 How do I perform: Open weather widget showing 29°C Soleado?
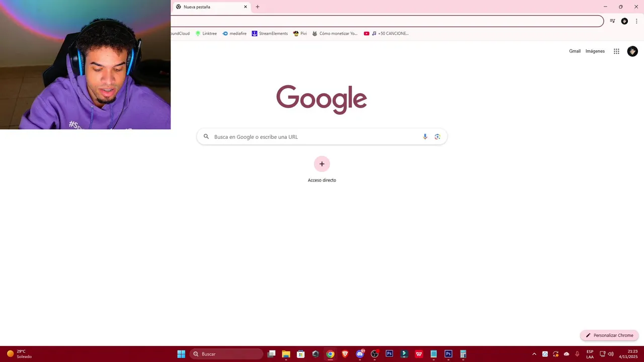pyautogui.click(x=19, y=354)
